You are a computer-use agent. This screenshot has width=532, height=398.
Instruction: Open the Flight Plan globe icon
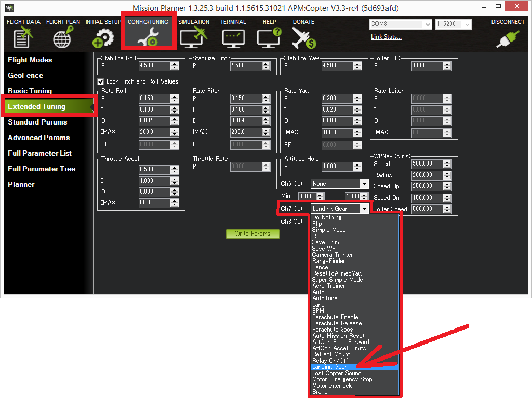click(x=63, y=38)
